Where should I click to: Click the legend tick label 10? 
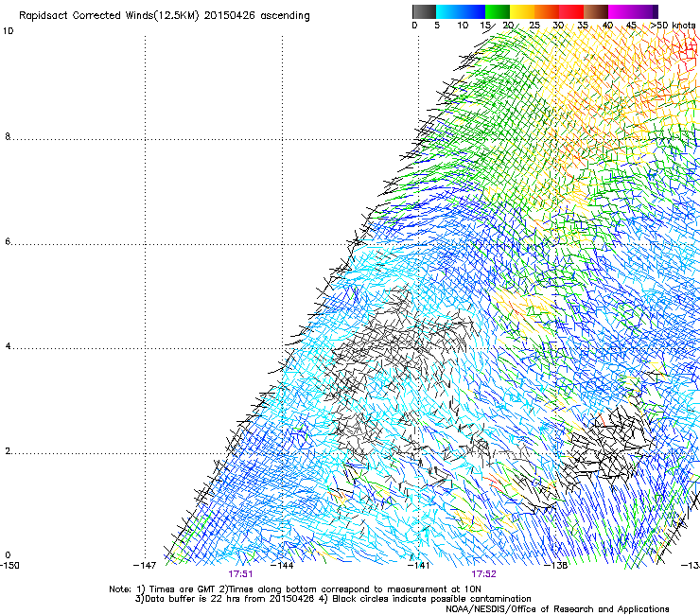tap(463, 26)
